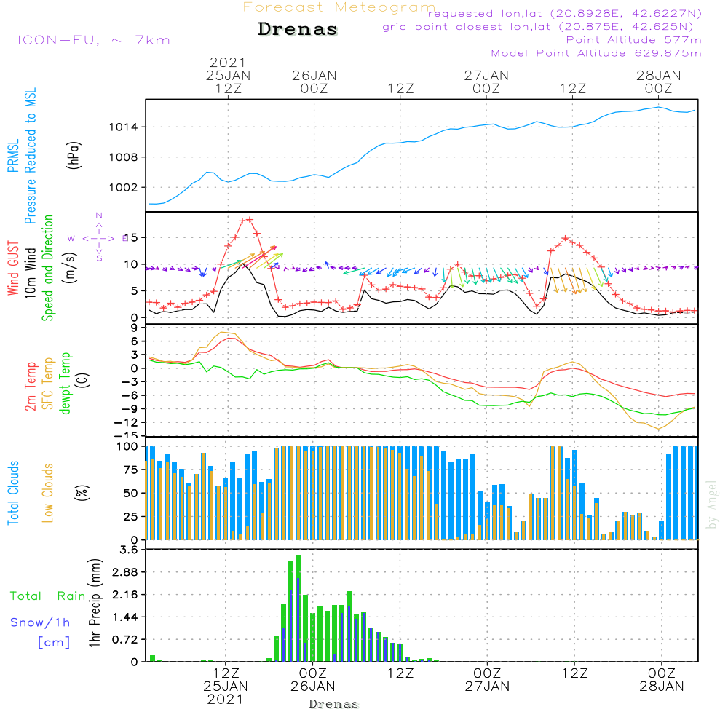Click the 'Total Clouds' blue legend label

point(13,493)
